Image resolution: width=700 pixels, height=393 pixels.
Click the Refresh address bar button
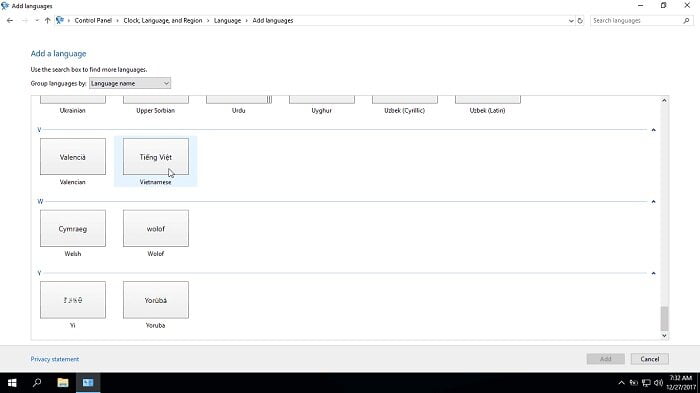click(580, 21)
